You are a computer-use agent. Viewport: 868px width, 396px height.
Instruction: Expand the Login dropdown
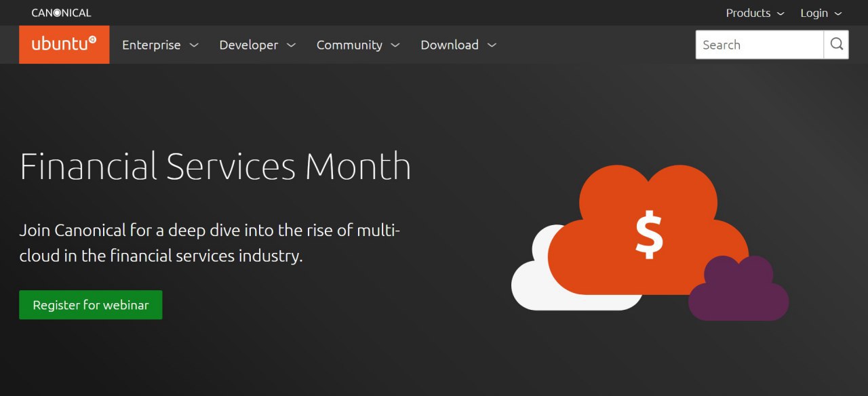821,13
